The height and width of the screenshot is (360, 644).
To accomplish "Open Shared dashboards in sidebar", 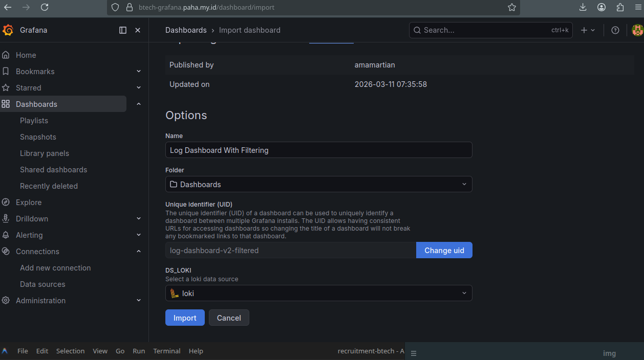I will point(53,169).
